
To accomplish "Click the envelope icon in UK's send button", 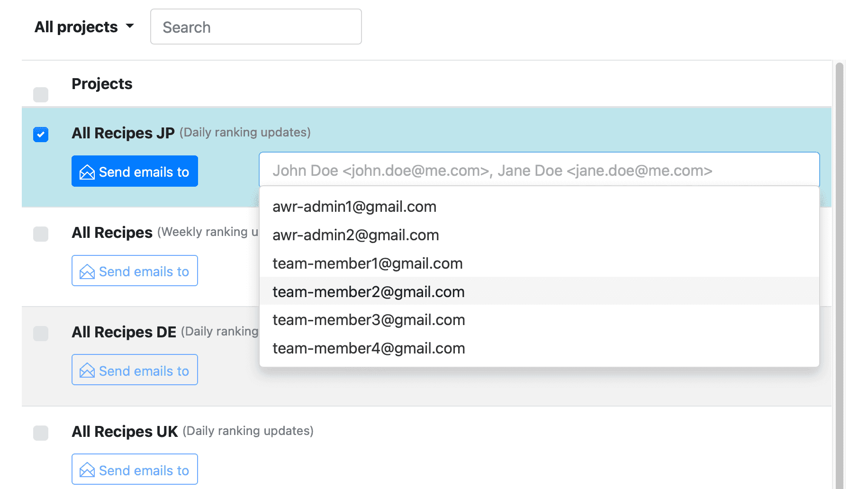I will click(87, 470).
